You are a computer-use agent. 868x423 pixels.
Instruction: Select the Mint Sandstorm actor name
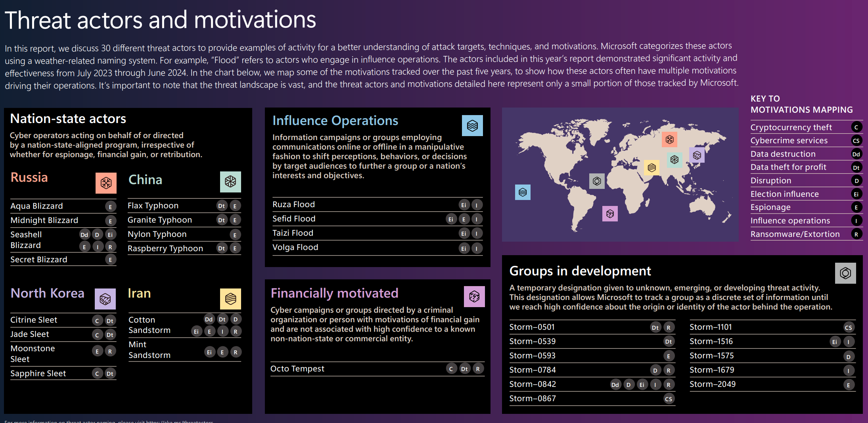(x=149, y=350)
